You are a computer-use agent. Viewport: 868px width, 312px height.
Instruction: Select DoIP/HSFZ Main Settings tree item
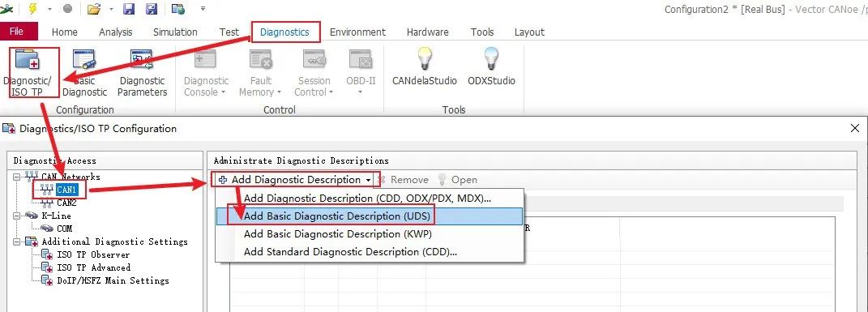[x=113, y=280]
